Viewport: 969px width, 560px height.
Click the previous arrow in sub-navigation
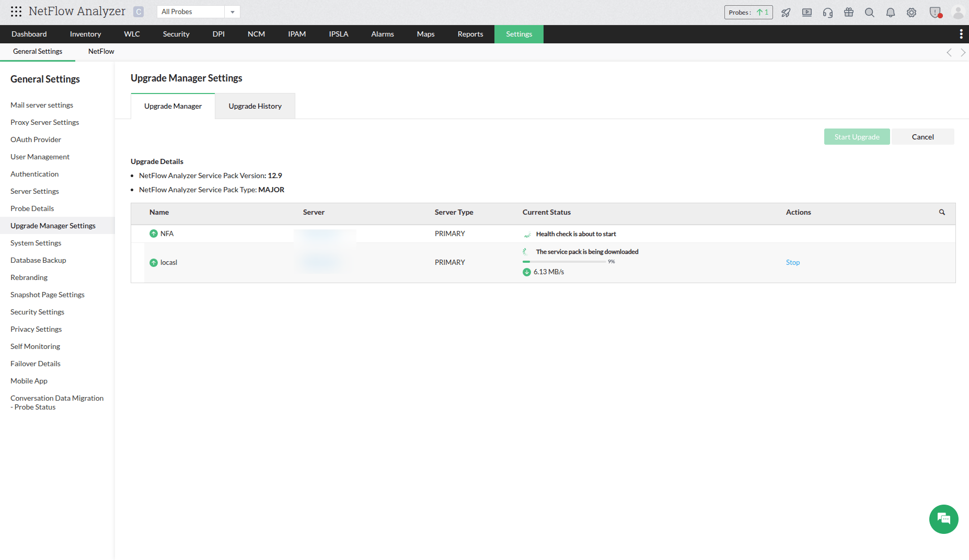[x=949, y=52]
